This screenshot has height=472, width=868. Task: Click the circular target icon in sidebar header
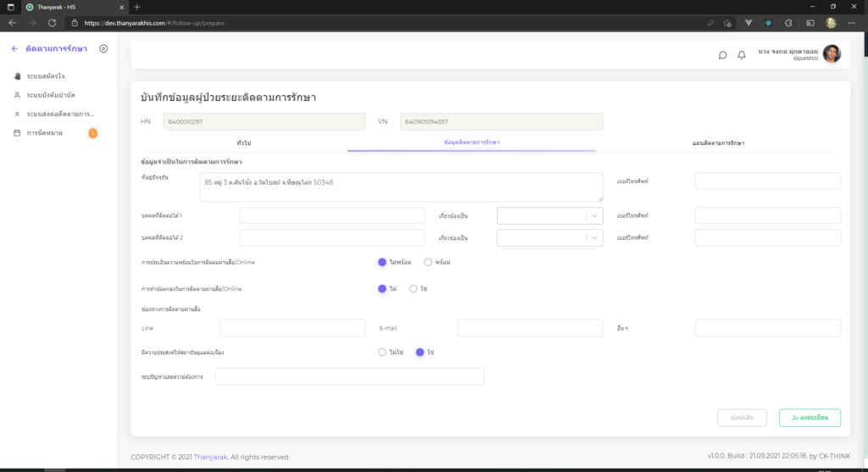click(103, 48)
